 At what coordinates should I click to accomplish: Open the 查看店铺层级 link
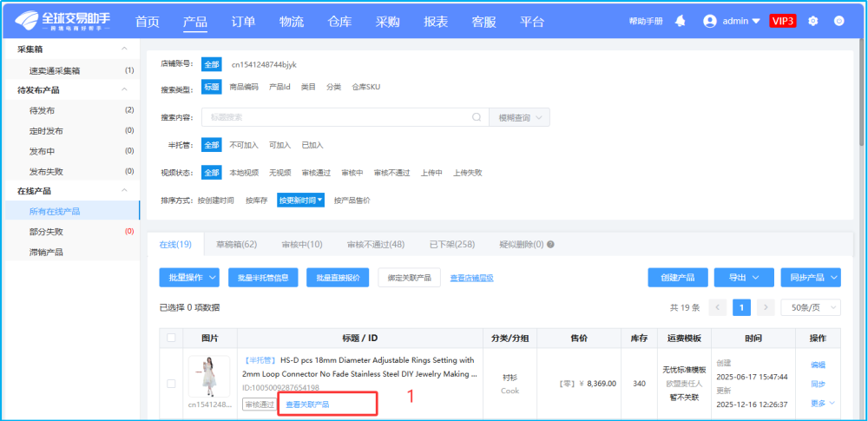coord(471,278)
